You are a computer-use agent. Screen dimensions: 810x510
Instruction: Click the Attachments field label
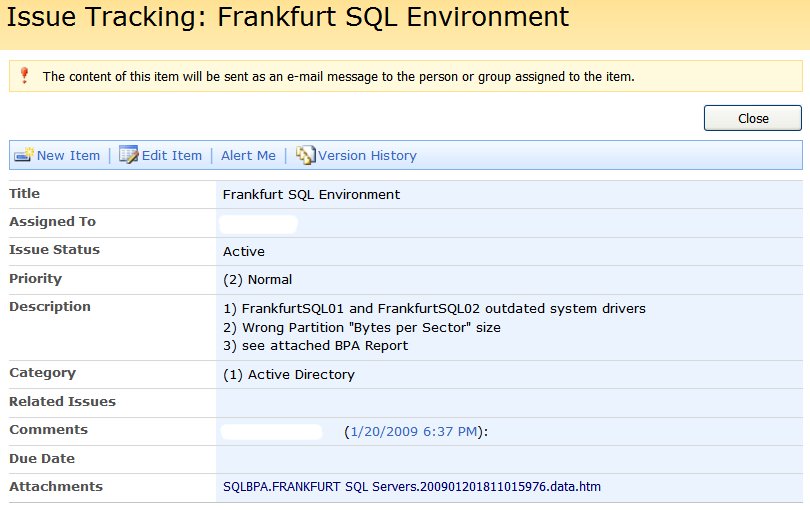pos(56,487)
